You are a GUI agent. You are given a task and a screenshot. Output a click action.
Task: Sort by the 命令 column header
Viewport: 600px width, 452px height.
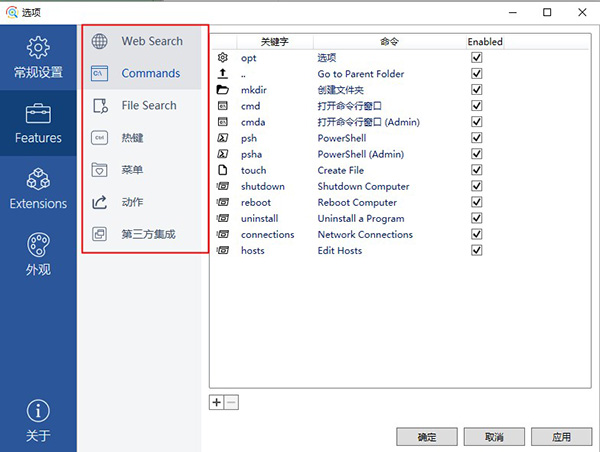[x=390, y=42]
